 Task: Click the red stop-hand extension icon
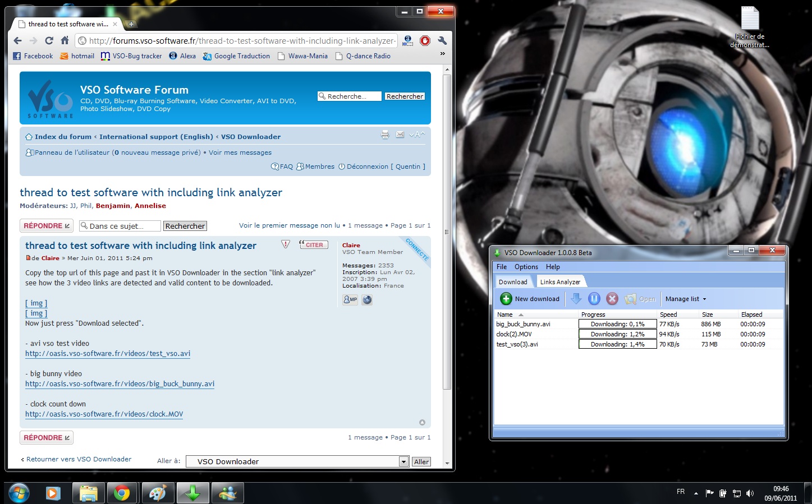(425, 40)
